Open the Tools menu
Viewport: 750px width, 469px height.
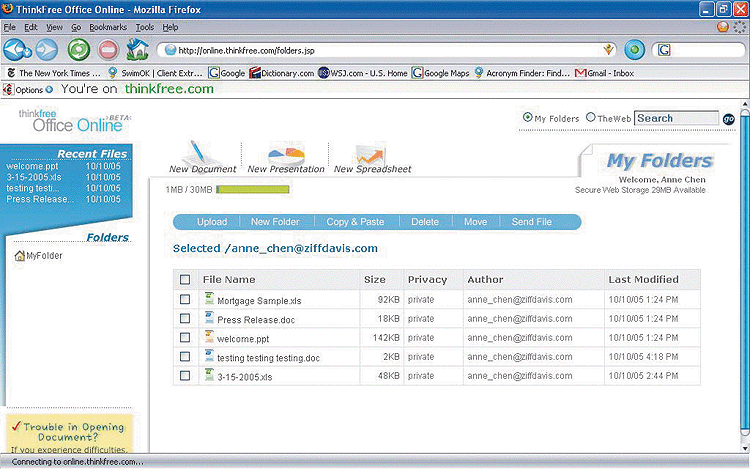[145, 27]
